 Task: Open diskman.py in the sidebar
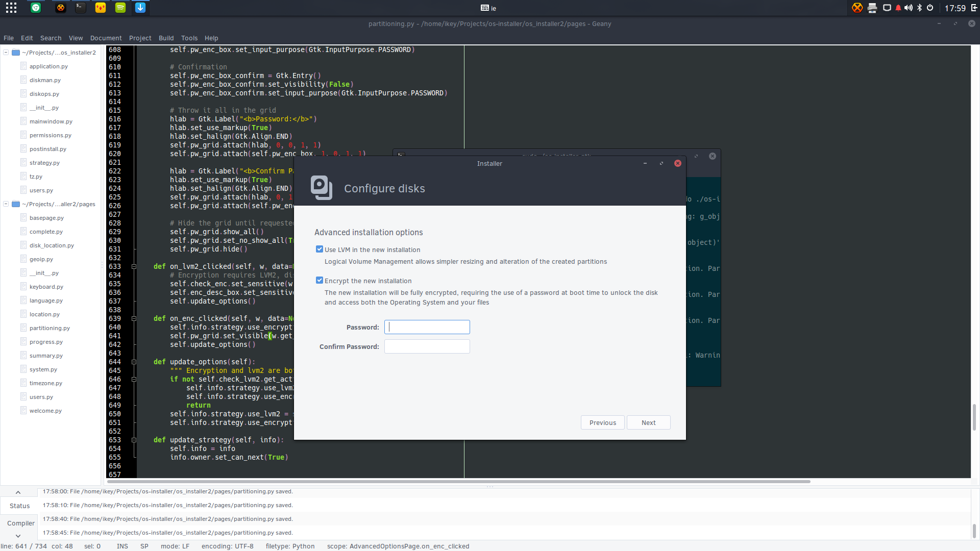pos(45,80)
